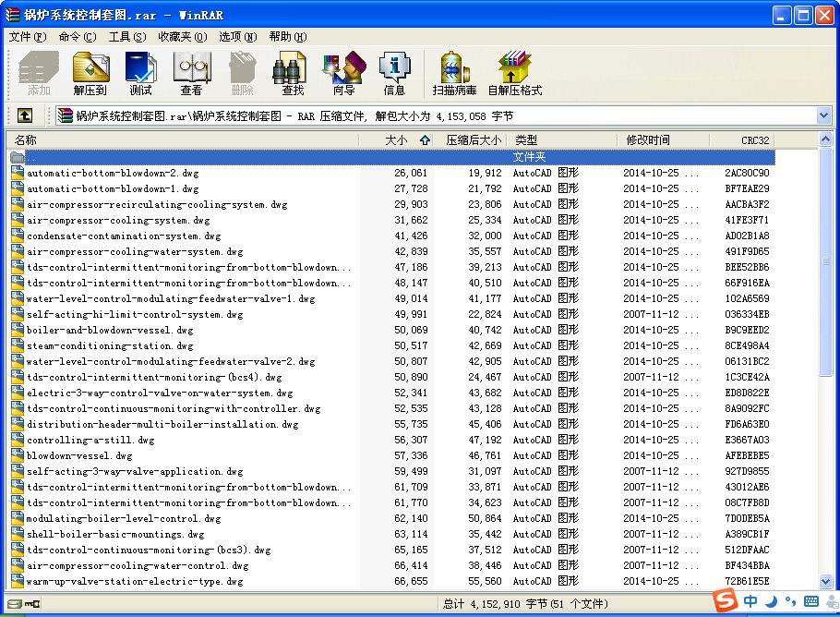This screenshot has width=840, height=617.
Task: Select tds-control-continuous-monitoring-(bcs3).dwg
Action: click(x=149, y=550)
